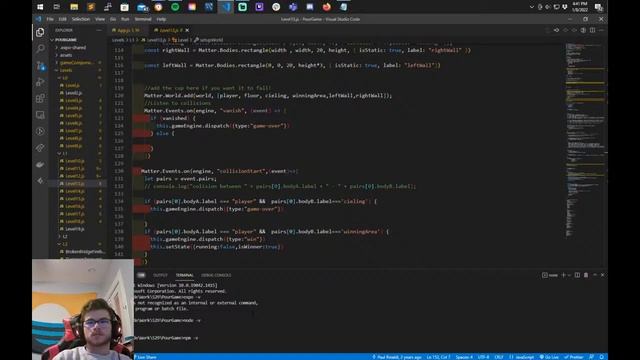Image resolution: width=640 pixels, height=360 pixels.
Task: Split the editor to the right
Action: click(x=592, y=30)
